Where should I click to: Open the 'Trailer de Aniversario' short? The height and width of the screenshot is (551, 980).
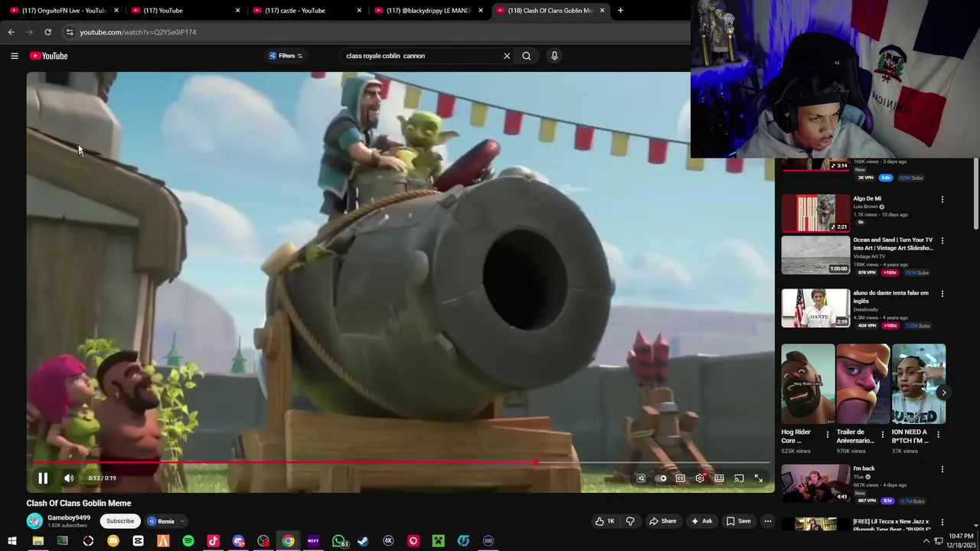click(x=863, y=384)
